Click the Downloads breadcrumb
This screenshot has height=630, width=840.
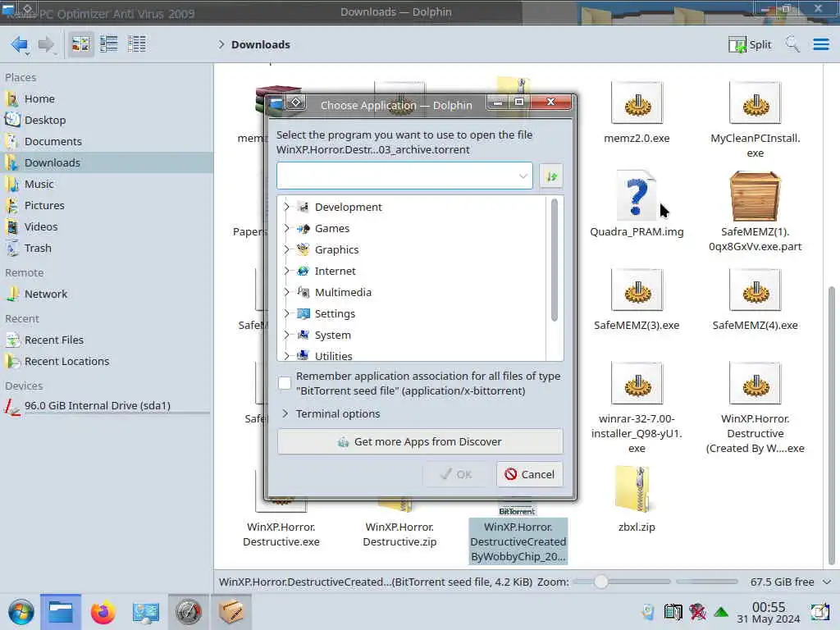260,44
